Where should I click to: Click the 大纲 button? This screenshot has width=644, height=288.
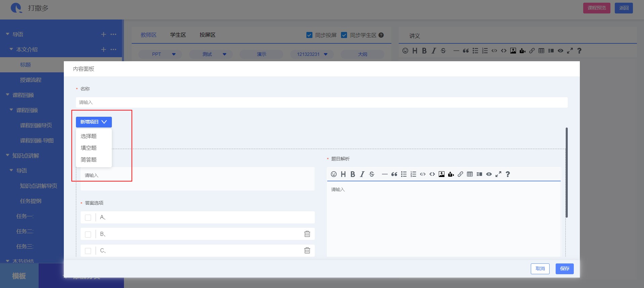tap(362, 54)
